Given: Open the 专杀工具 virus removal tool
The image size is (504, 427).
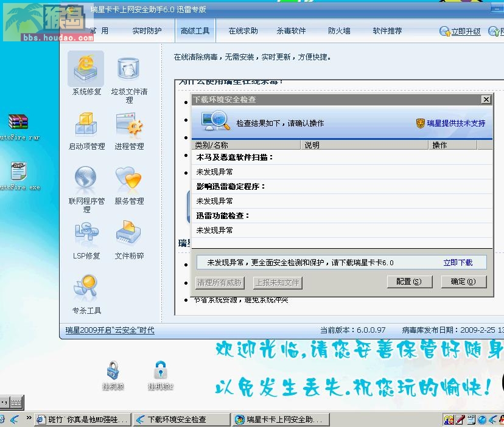Looking at the screenshot, I should click(x=86, y=294).
